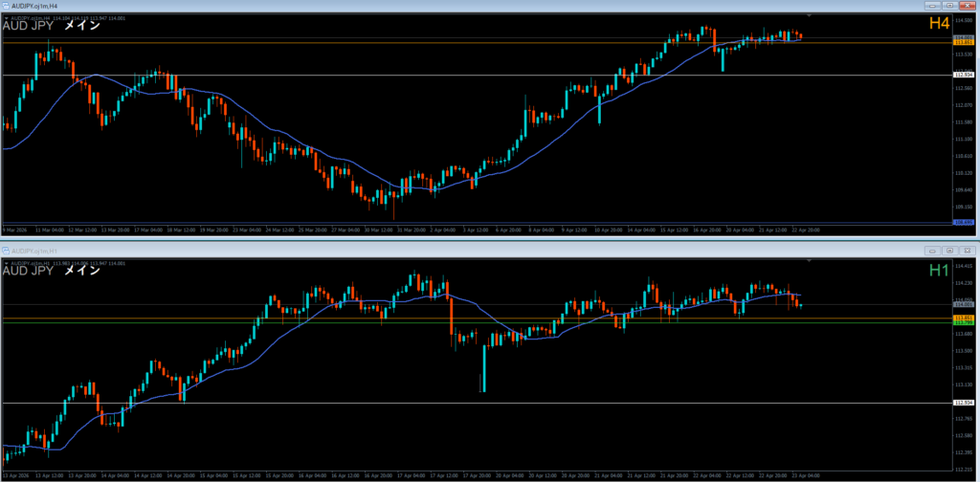This screenshot has height=482, width=980.
Task: Click the H1 chart window's title bar icon
Action: pyautogui.click(x=7, y=251)
